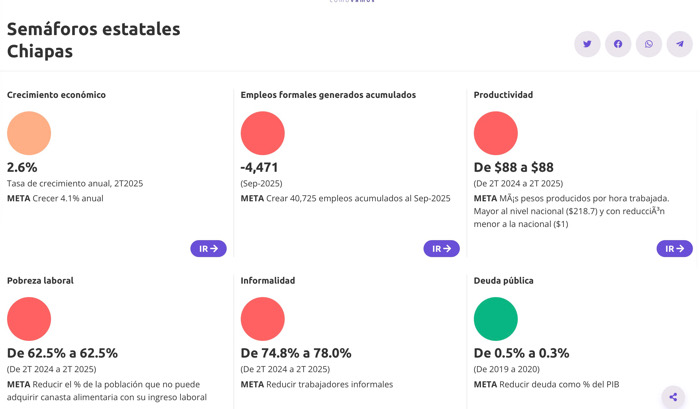This screenshot has width=700, height=409.
Task: Click the -4,471 jobs figure
Action: 260,167
